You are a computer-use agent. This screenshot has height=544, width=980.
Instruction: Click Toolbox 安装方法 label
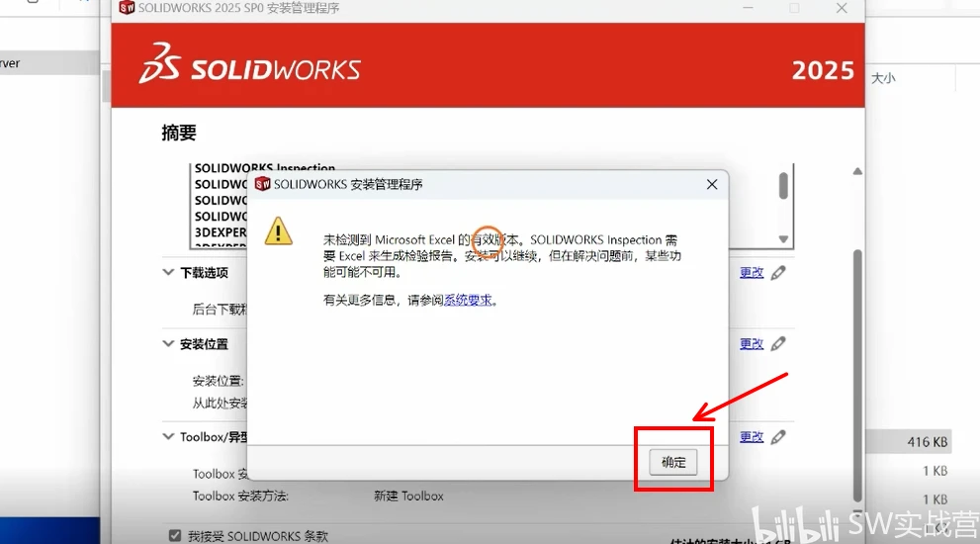[x=240, y=496]
